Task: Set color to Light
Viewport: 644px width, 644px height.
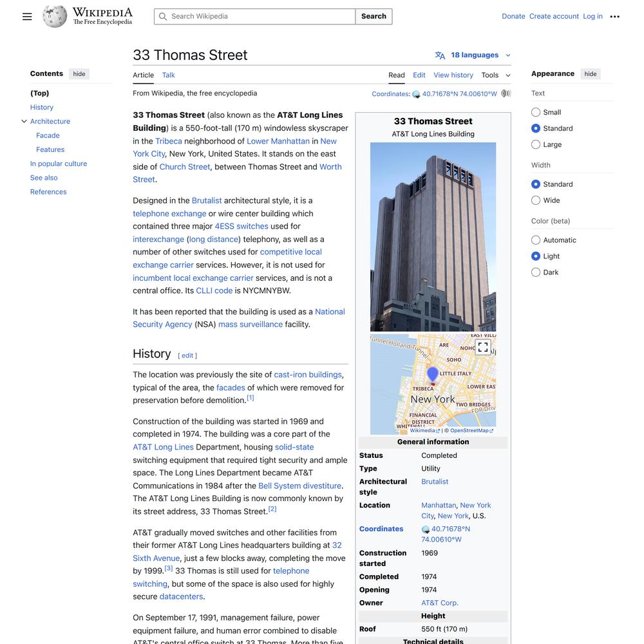Action: click(536, 256)
